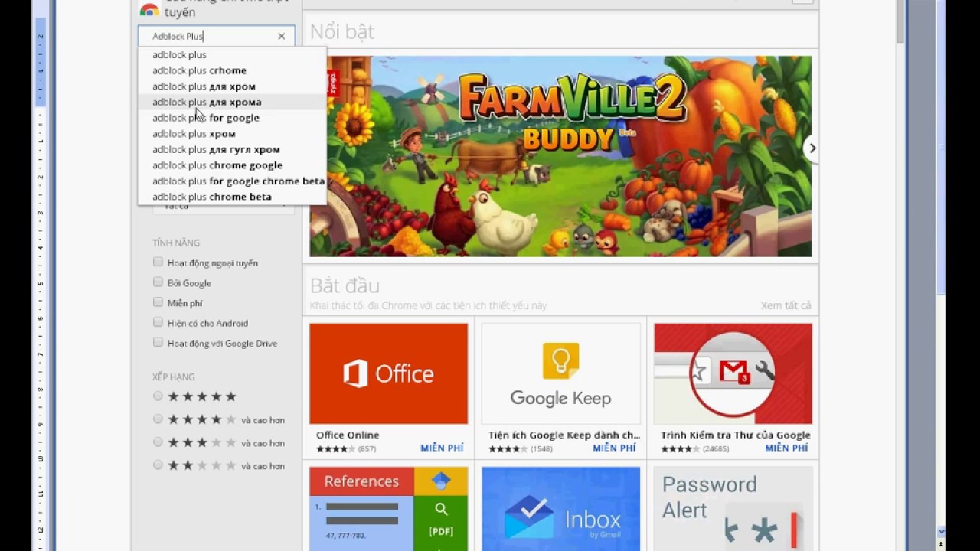Enable the Bởi Google checkbox
The height and width of the screenshot is (551, 980).
pos(158,282)
